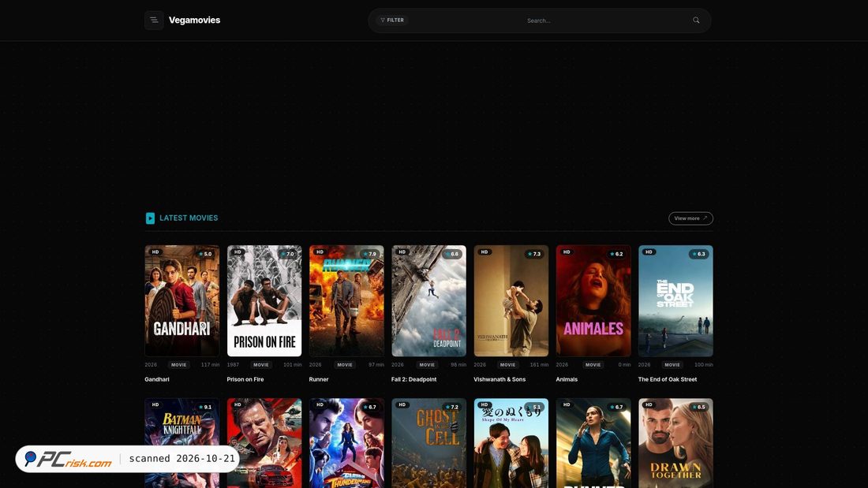Focus the Search input field
This screenshot has height=488, width=868.
[x=539, y=20]
